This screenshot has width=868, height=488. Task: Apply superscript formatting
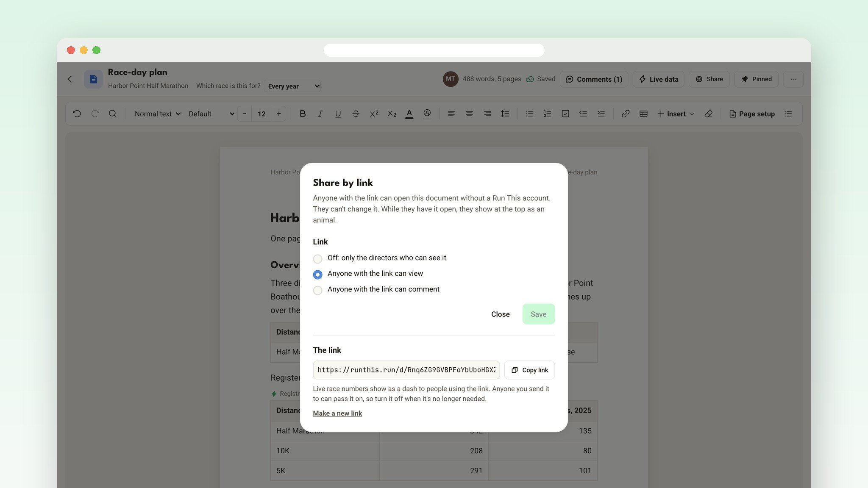point(374,114)
